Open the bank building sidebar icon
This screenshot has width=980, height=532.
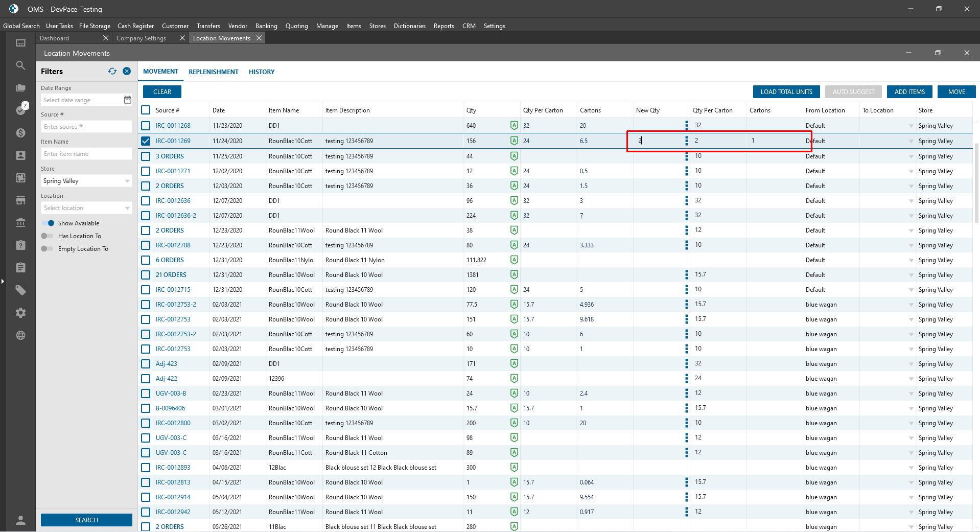20,223
